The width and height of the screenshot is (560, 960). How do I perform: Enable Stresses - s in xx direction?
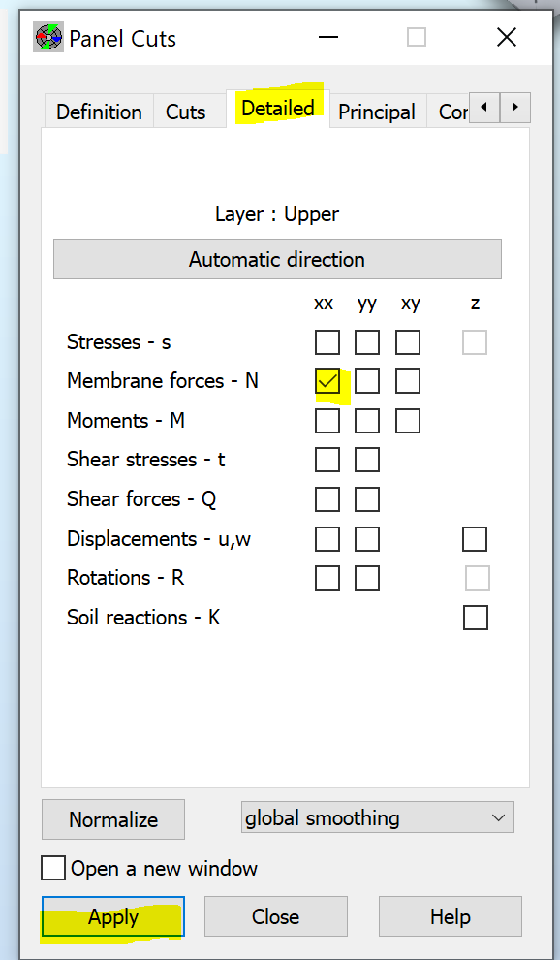coord(327,342)
